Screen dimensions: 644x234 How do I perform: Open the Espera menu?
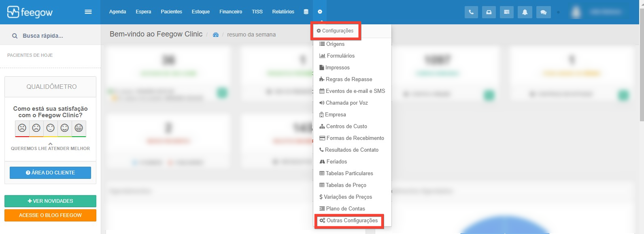(143, 12)
